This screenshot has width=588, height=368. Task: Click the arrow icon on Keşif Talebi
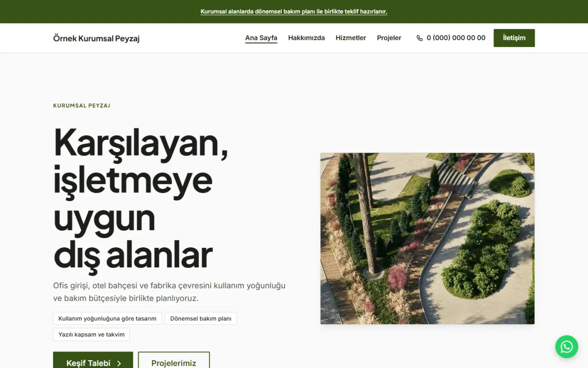[119, 364]
